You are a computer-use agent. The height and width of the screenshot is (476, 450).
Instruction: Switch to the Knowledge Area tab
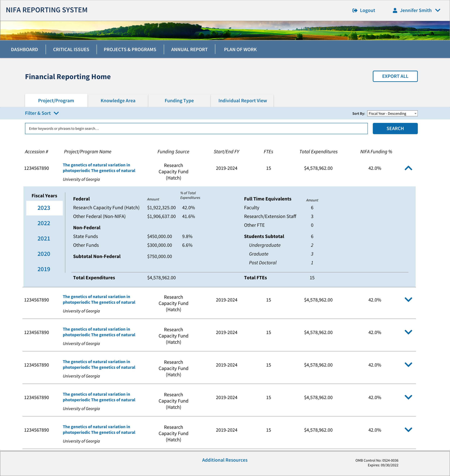pyautogui.click(x=118, y=101)
